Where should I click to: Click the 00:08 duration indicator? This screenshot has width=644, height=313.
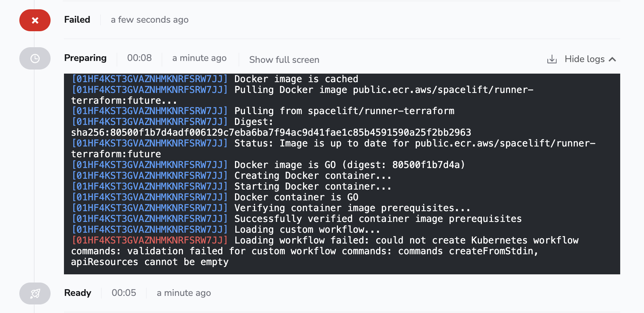pyautogui.click(x=139, y=58)
